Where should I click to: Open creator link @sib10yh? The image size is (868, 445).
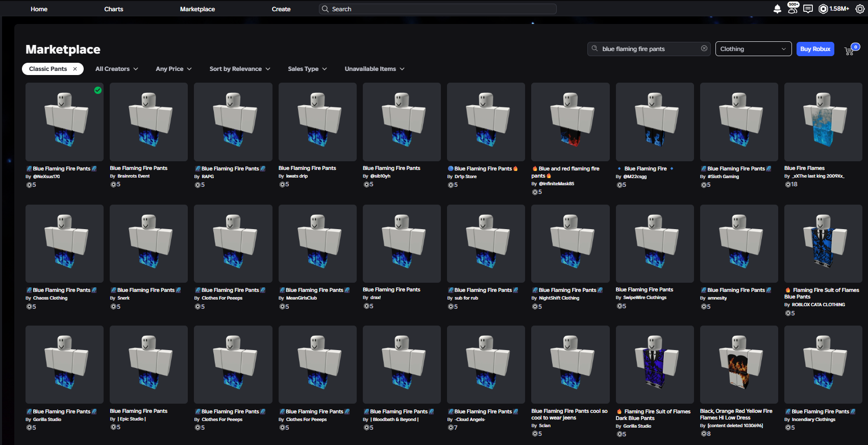tap(380, 176)
